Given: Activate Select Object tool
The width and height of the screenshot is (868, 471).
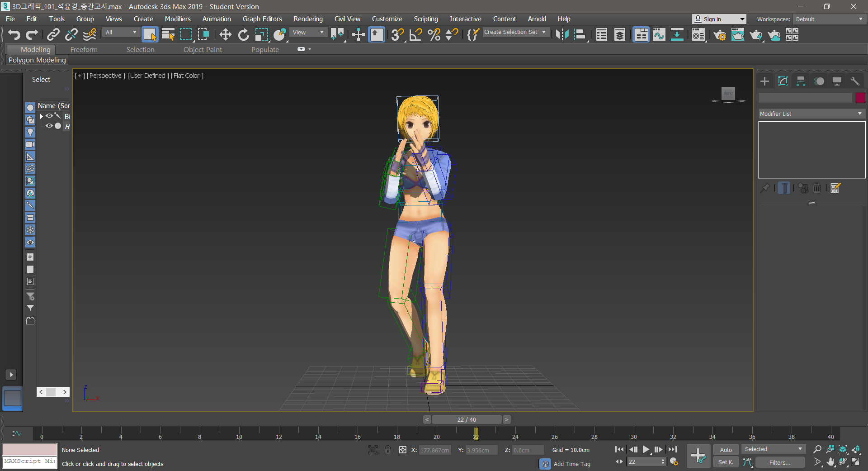Looking at the screenshot, I should 150,35.
